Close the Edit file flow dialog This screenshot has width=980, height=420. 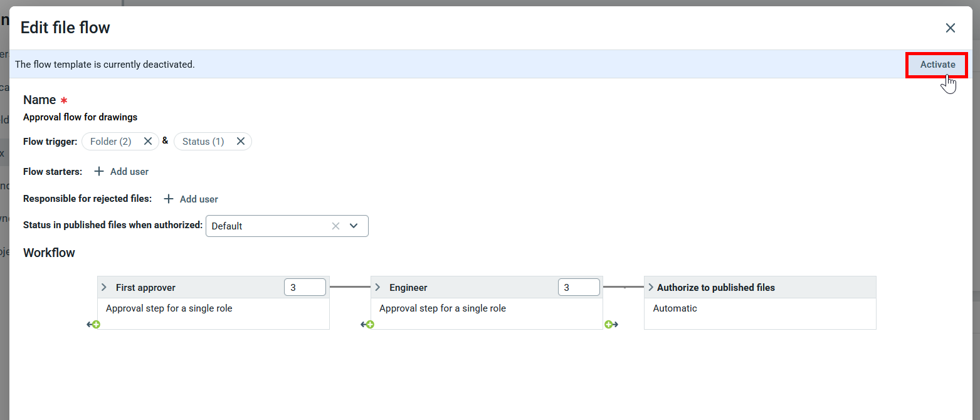[950, 28]
